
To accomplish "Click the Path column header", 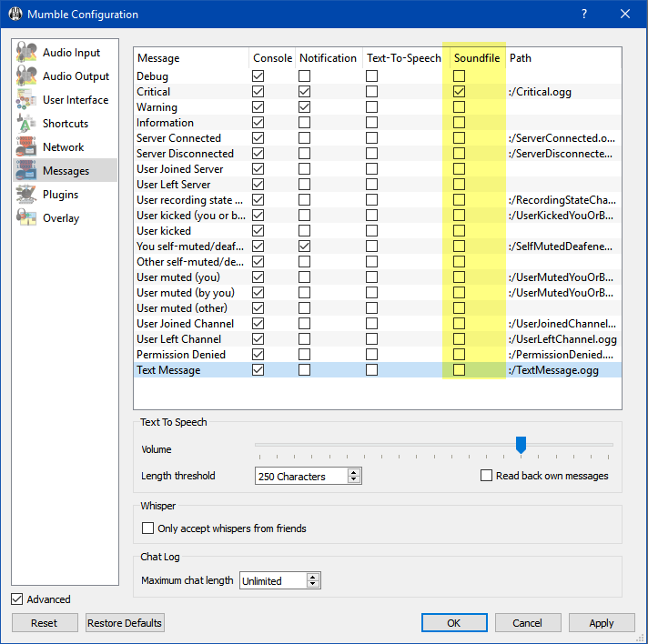I will pyautogui.click(x=562, y=58).
